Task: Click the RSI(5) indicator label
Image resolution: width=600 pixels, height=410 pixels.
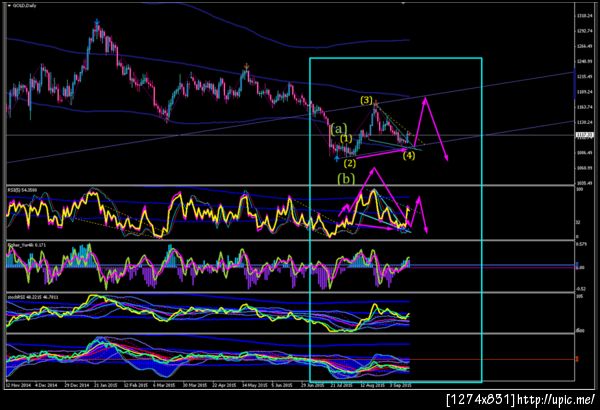Action: click(x=23, y=190)
